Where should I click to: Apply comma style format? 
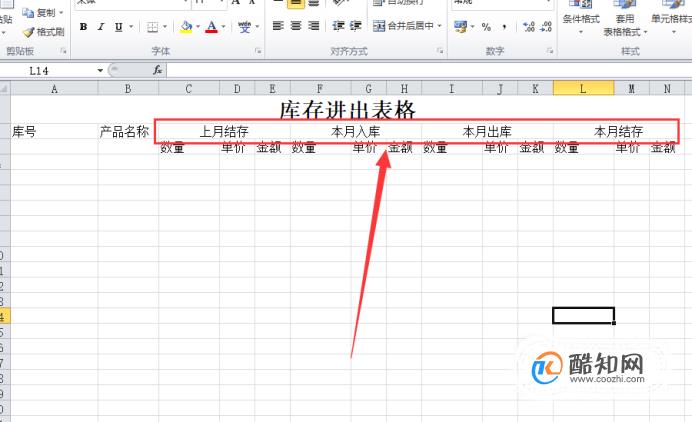point(504,27)
